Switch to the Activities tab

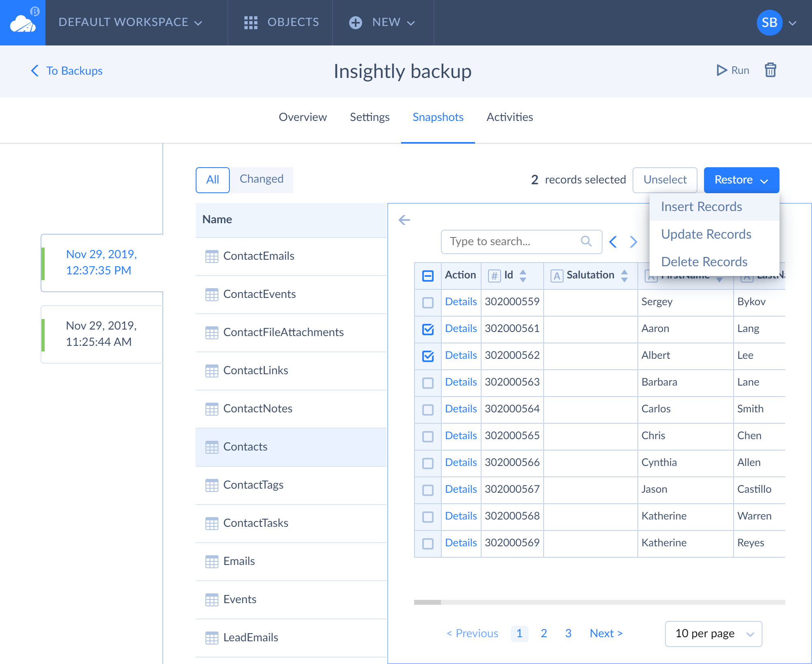pos(510,117)
